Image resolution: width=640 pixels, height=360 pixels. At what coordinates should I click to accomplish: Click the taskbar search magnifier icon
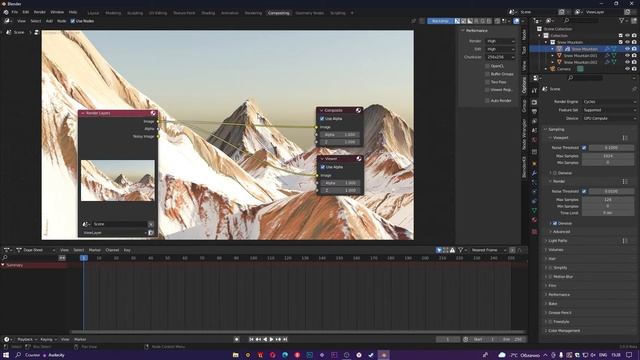18,355
